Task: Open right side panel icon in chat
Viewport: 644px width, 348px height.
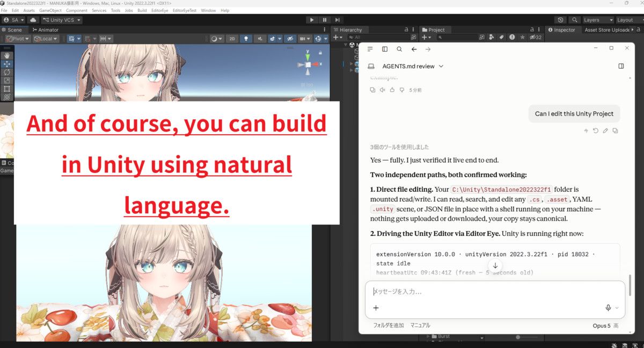Action: click(621, 66)
